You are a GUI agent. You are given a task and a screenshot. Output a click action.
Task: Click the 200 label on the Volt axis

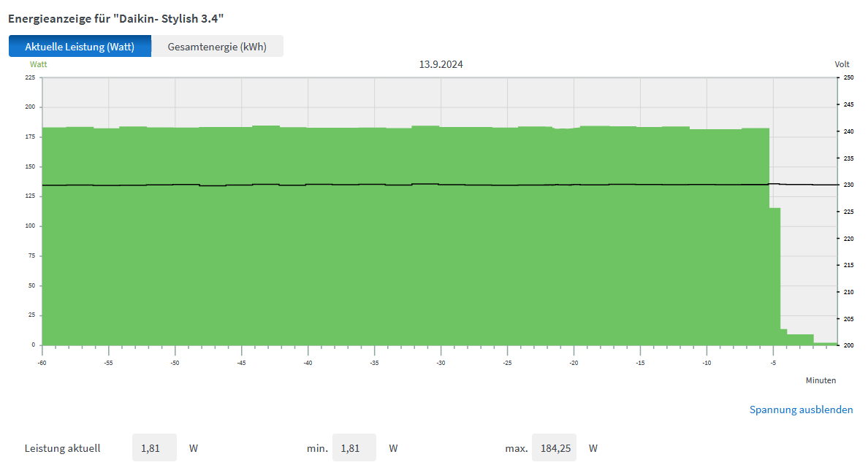(848, 345)
